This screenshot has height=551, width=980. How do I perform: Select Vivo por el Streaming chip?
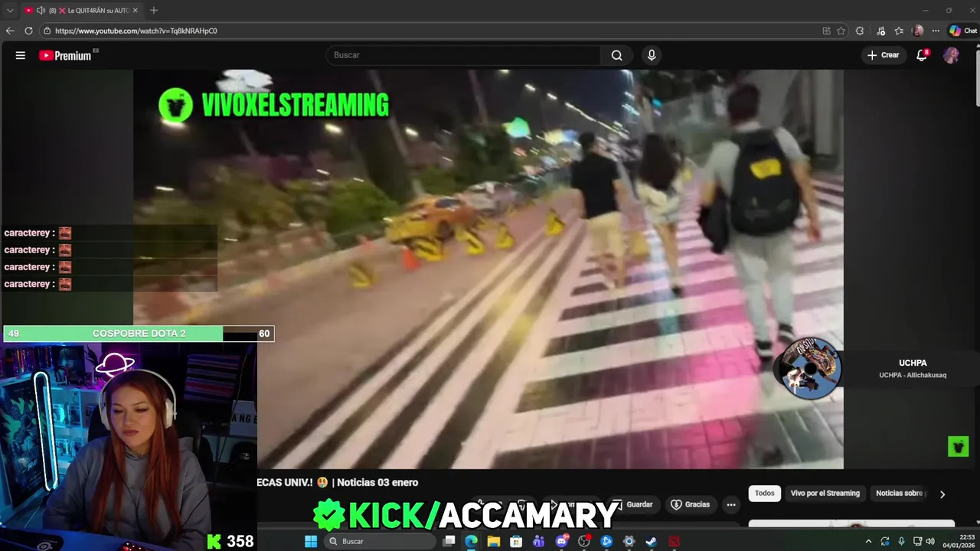coord(825,494)
